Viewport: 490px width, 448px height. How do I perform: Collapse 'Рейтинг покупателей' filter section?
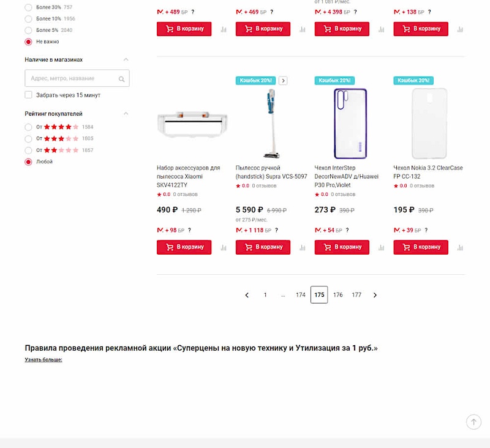[126, 113]
